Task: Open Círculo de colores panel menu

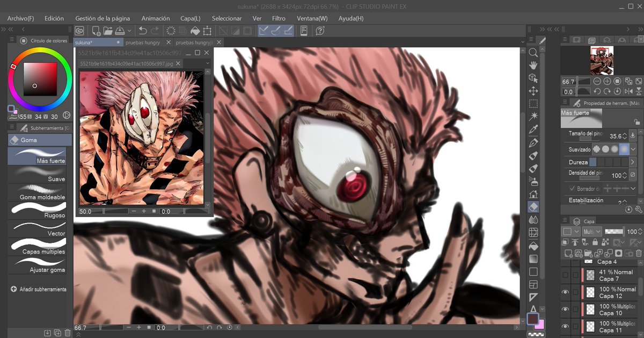Action: [x=12, y=40]
